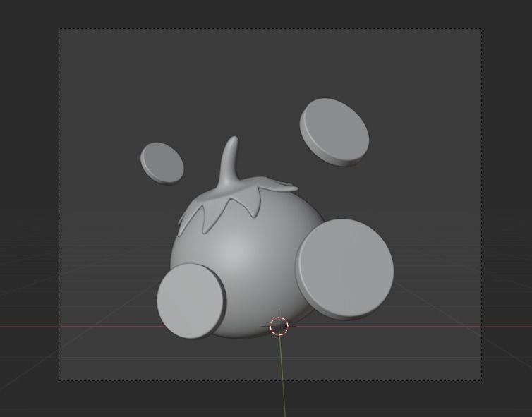The image size is (532, 417).
Task: Click the red-white 3D cursor
Action: click(x=279, y=326)
